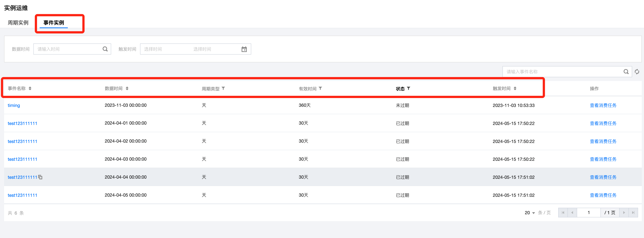644x238 pixels.
Task: Open the timing event link
Action: tap(14, 105)
